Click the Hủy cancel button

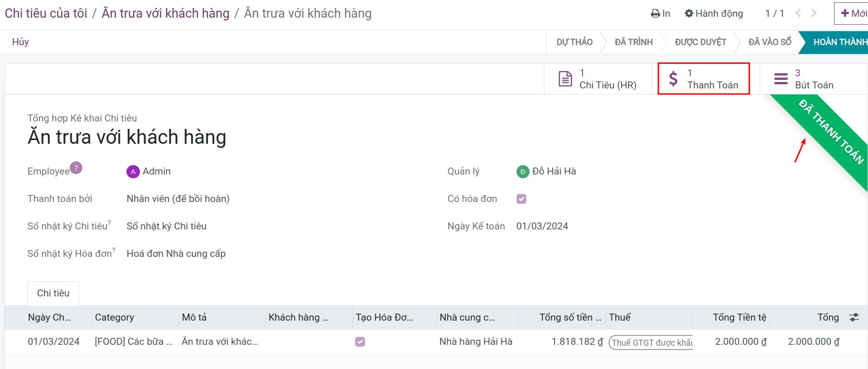point(20,42)
